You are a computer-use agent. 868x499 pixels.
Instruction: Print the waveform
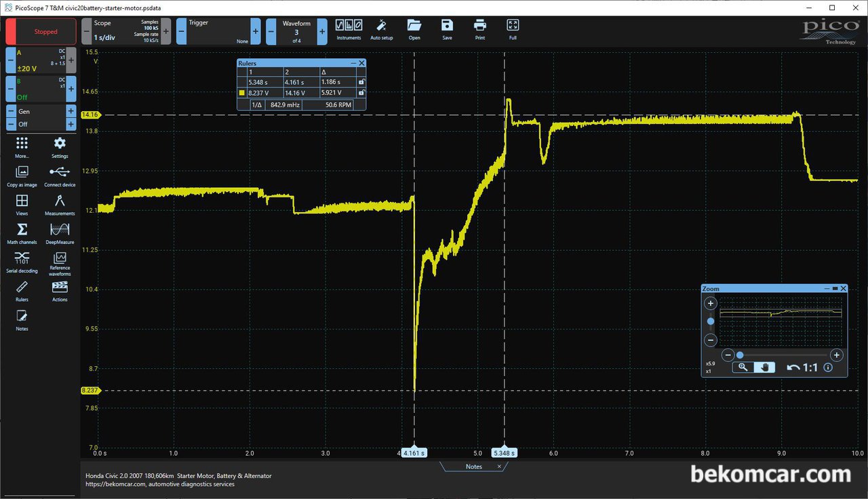pos(480,29)
